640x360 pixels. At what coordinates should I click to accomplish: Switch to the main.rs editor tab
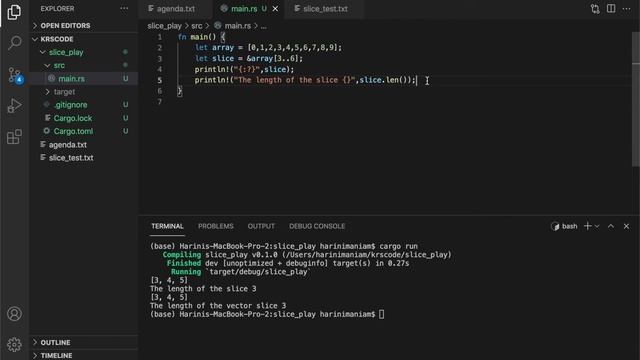[x=249, y=9]
